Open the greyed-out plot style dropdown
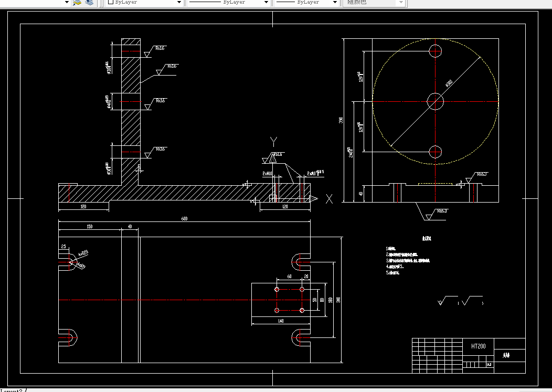The height and width of the screenshot is (392, 552). coord(401,2)
